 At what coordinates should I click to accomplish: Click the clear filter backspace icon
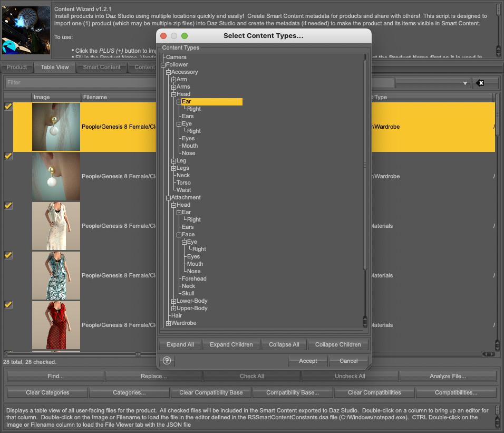coord(480,83)
